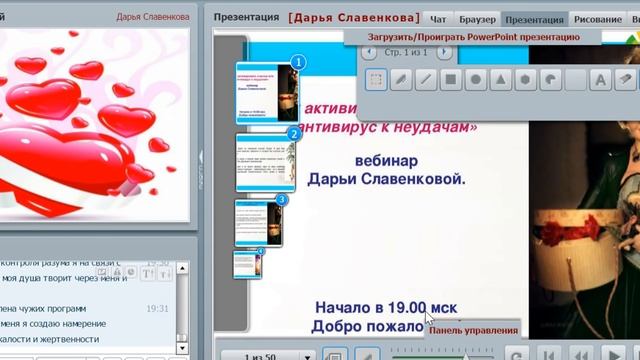The height and width of the screenshot is (360, 640).
Task: Open the smallest slide thumbnail number 4
Action: [248, 265]
